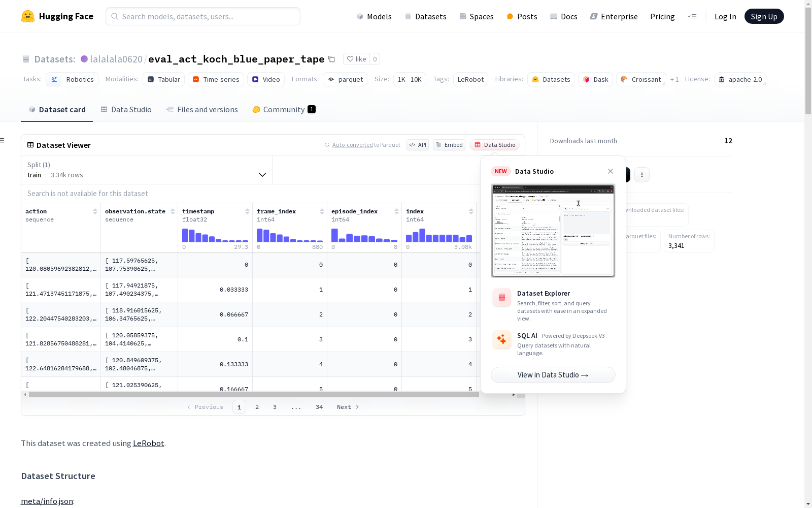Go to page 2 of the table
Viewport: 812px width, 508px height.
[x=257, y=407]
